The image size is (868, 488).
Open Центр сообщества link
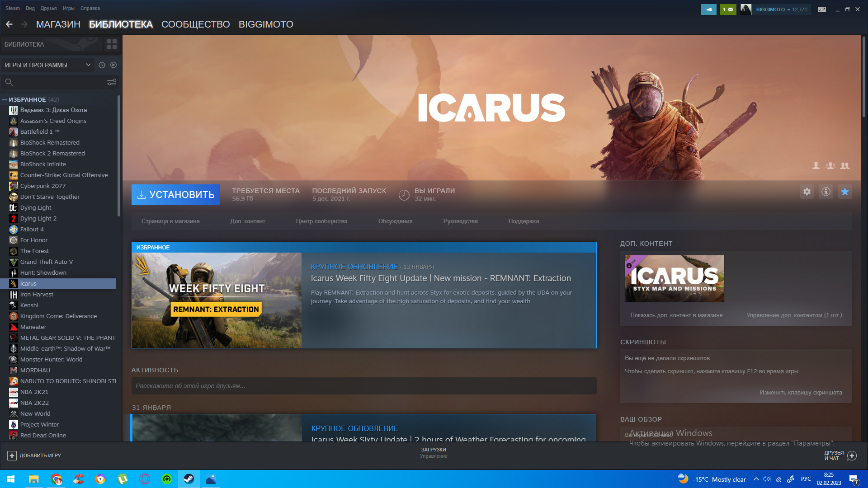click(x=321, y=221)
